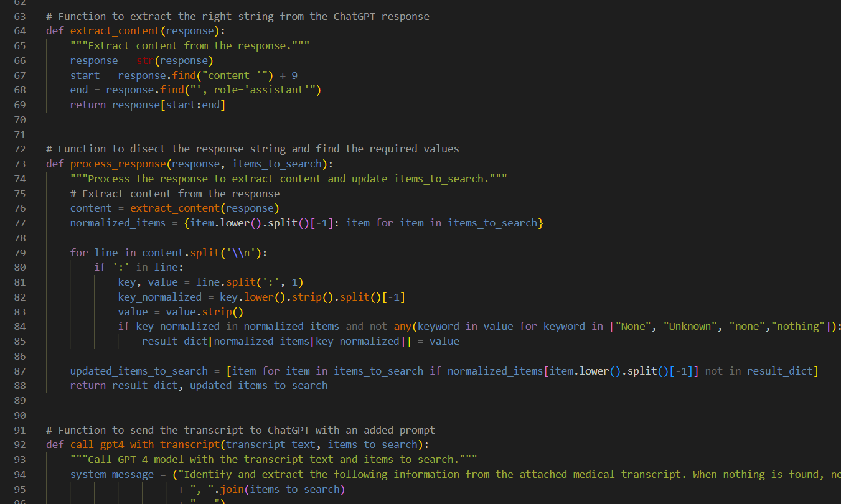Click the "transcript_text" parameter on line 92
The height and width of the screenshot is (504, 841).
pyautogui.click(x=271, y=445)
